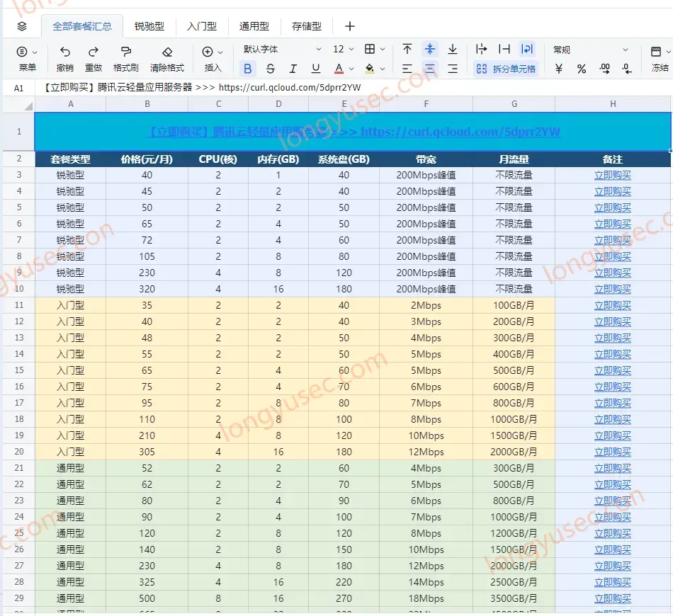Image resolution: width=673 pixels, height=616 pixels.
Task: Apply italic formatting
Action: pos(293,69)
